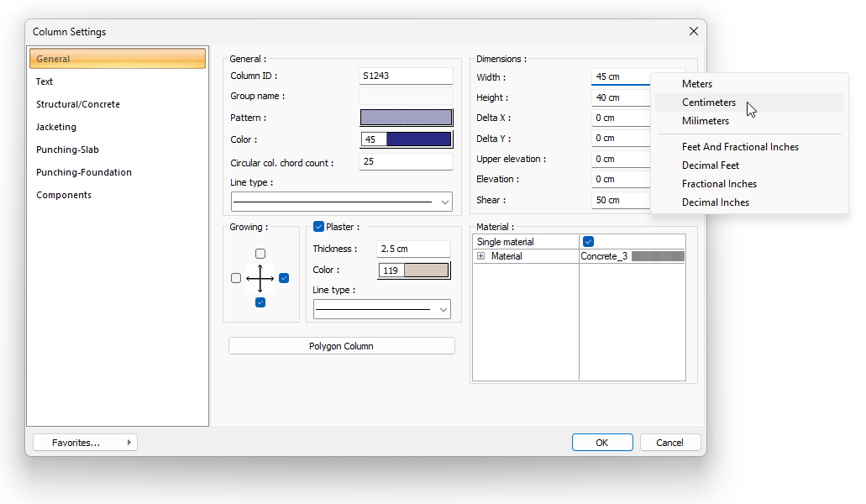The image size is (866, 504).
Task: Open the Punching-Slab settings page
Action: 67,150
